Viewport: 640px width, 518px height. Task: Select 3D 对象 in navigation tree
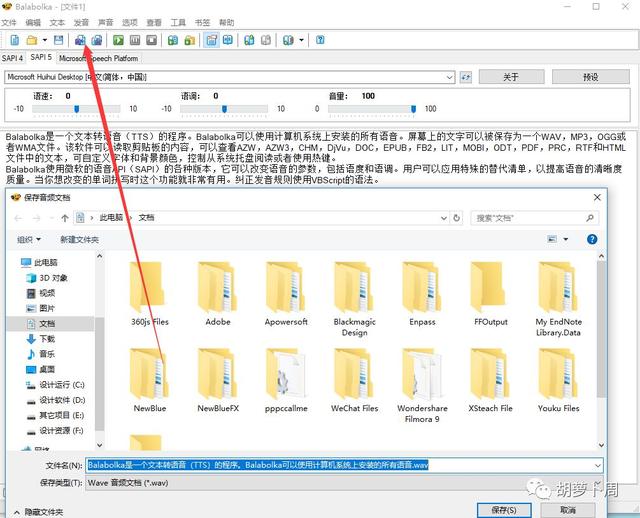47,278
